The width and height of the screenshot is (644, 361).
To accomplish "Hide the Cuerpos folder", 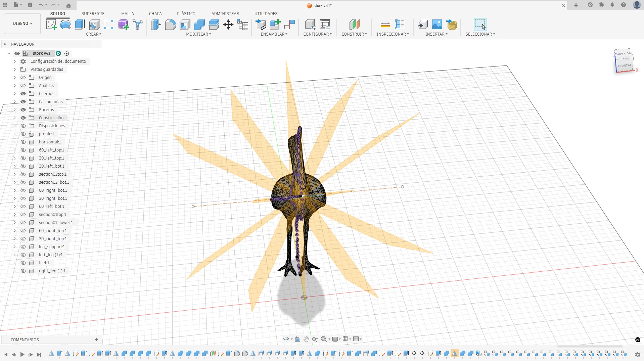I will pyautogui.click(x=23, y=94).
